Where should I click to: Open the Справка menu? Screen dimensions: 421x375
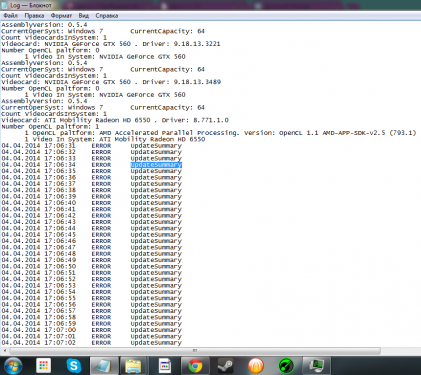pos(107,16)
